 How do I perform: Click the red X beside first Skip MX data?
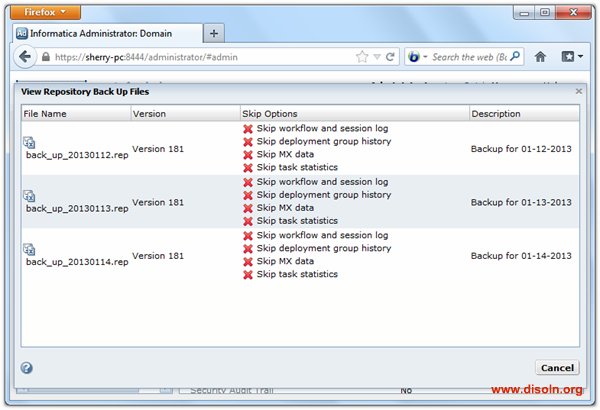click(x=248, y=155)
